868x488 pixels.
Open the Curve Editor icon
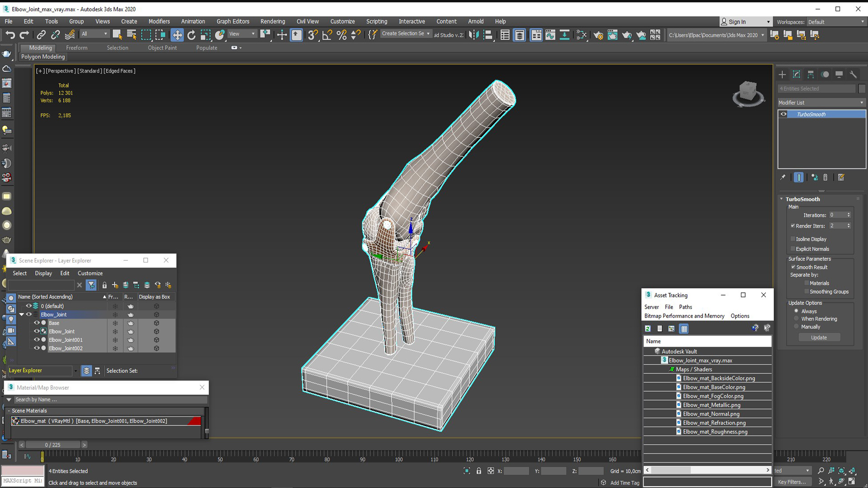click(550, 35)
